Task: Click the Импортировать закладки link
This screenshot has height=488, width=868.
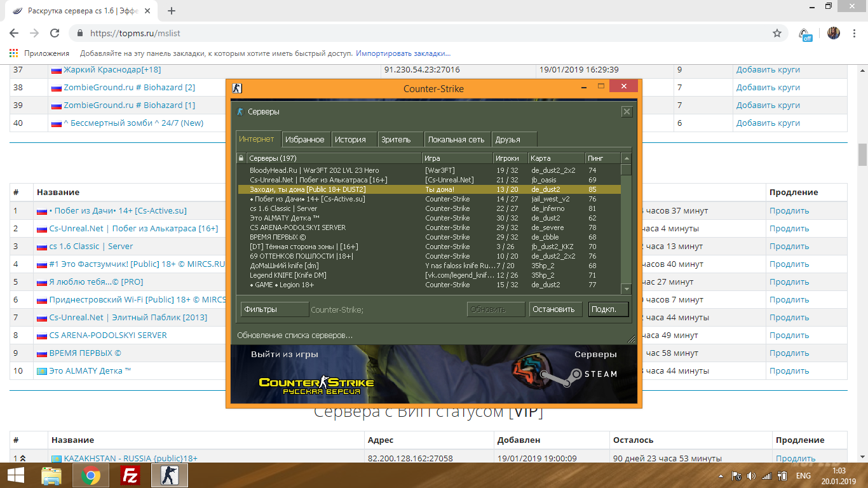Action: pos(403,53)
